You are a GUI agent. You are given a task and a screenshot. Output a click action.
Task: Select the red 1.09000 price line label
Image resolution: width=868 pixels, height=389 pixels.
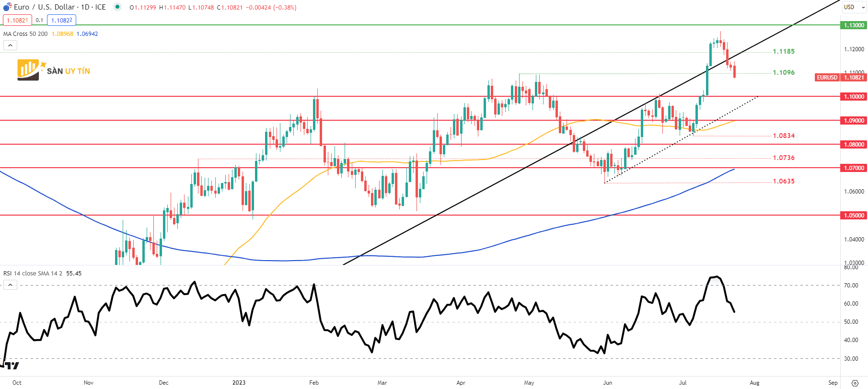click(x=854, y=120)
